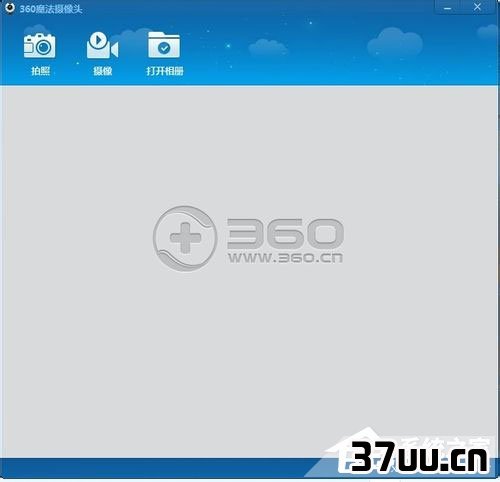Close the 360魔法摄像头 window
The width and height of the screenshot is (500, 482).
coord(477,7)
